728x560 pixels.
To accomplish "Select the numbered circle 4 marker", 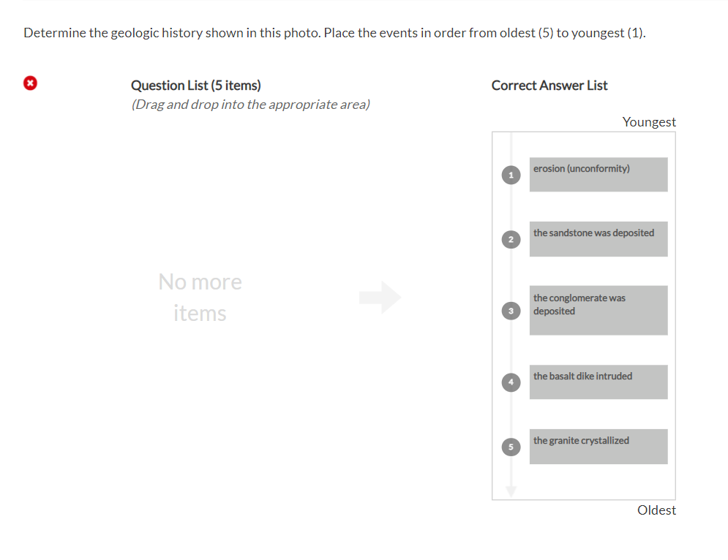I will (511, 382).
